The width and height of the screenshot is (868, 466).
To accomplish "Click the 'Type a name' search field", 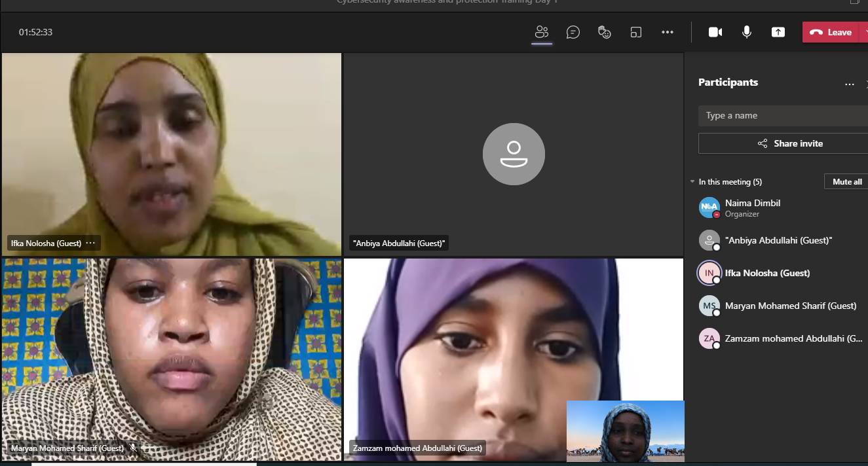I will point(783,116).
